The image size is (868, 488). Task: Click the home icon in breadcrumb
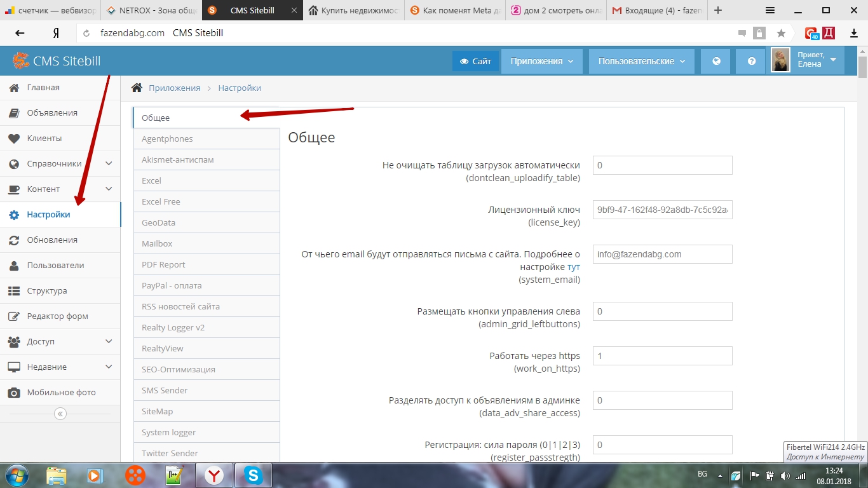(137, 88)
